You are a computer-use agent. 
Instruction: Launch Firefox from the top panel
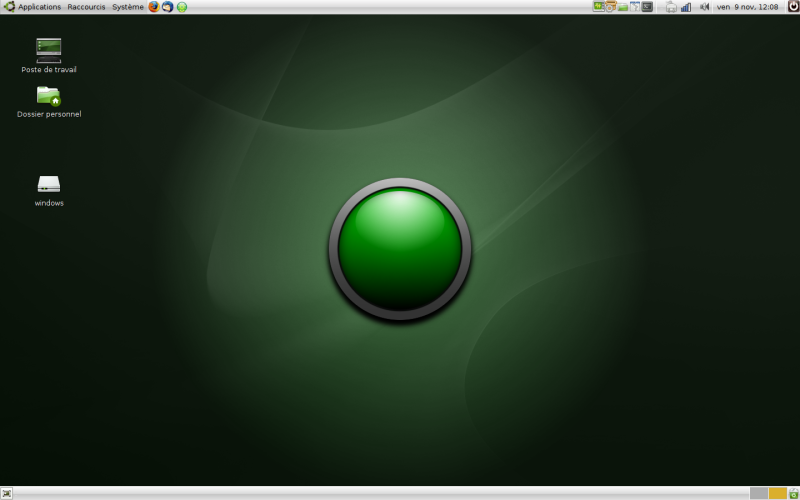pos(154,7)
